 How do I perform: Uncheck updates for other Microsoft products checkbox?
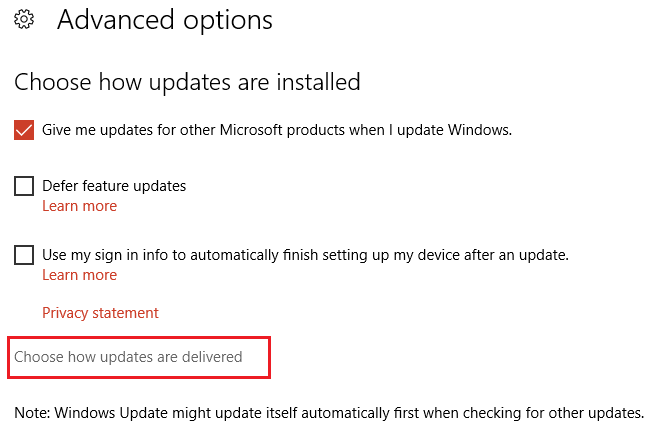[25, 130]
